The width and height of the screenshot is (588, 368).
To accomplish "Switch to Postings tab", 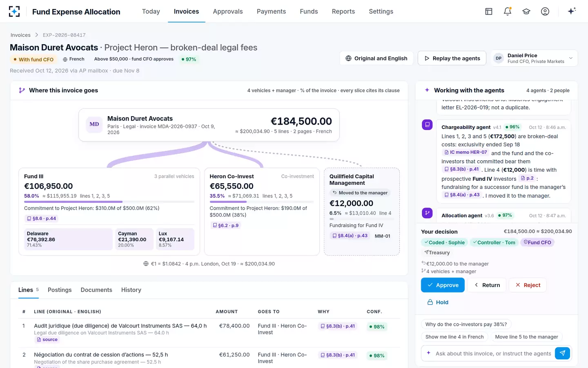I will point(60,290).
